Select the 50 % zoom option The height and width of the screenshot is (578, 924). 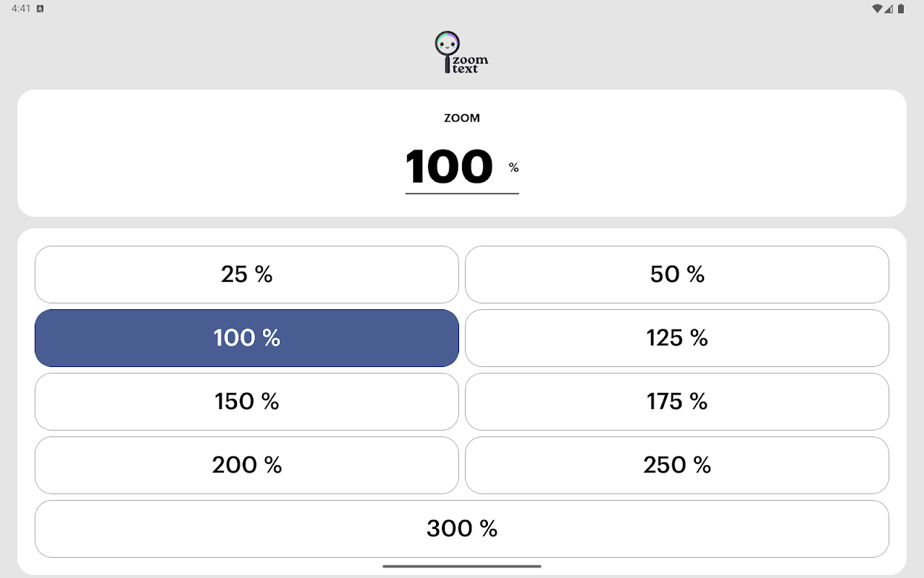pos(677,275)
